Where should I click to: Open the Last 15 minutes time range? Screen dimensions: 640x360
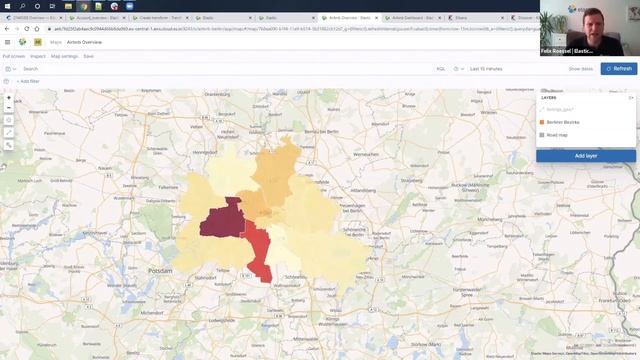click(x=486, y=69)
